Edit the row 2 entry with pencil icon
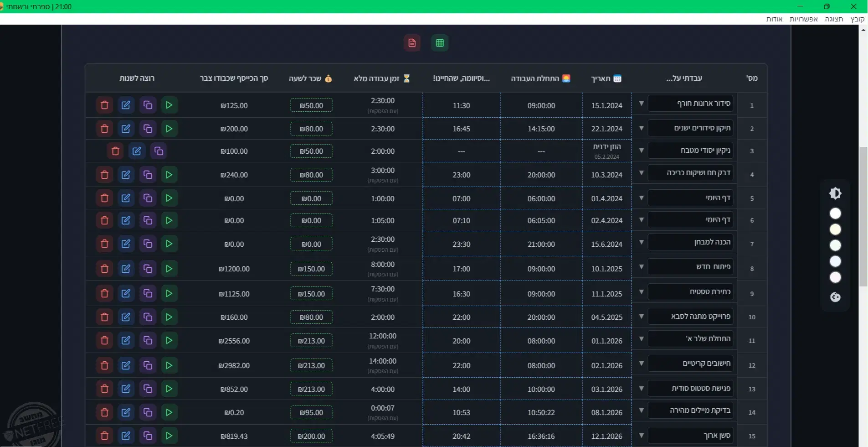This screenshot has width=868, height=447. pos(126,129)
